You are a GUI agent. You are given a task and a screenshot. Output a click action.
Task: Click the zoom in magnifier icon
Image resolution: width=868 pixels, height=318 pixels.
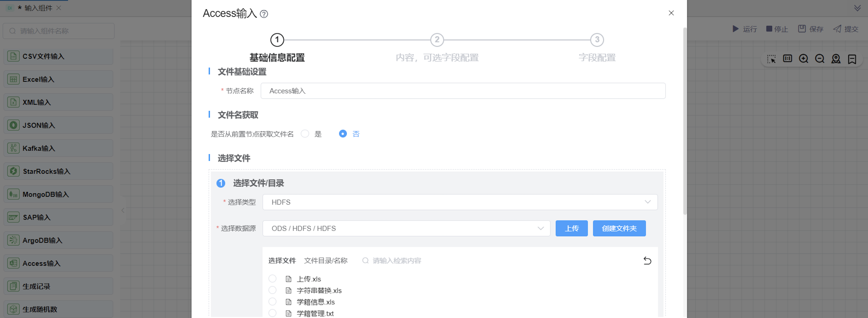(803, 59)
